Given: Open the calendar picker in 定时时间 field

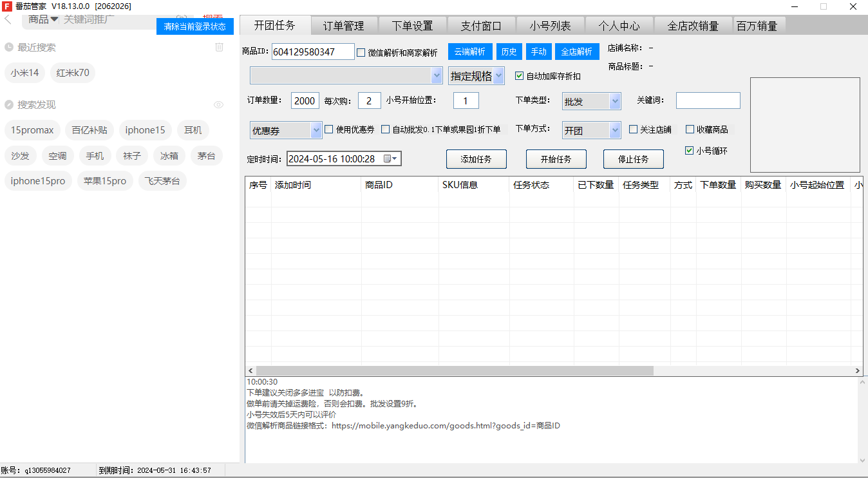Looking at the screenshot, I should click(x=392, y=158).
